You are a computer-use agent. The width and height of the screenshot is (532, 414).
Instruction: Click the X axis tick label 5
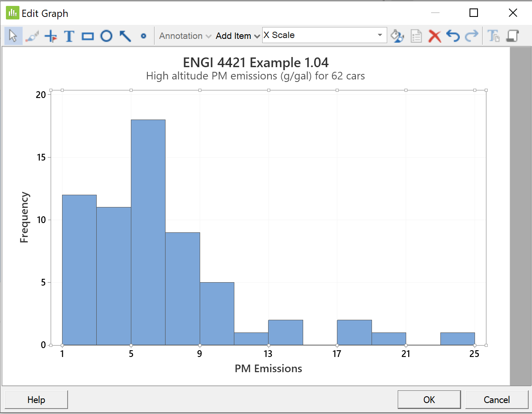point(131,354)
